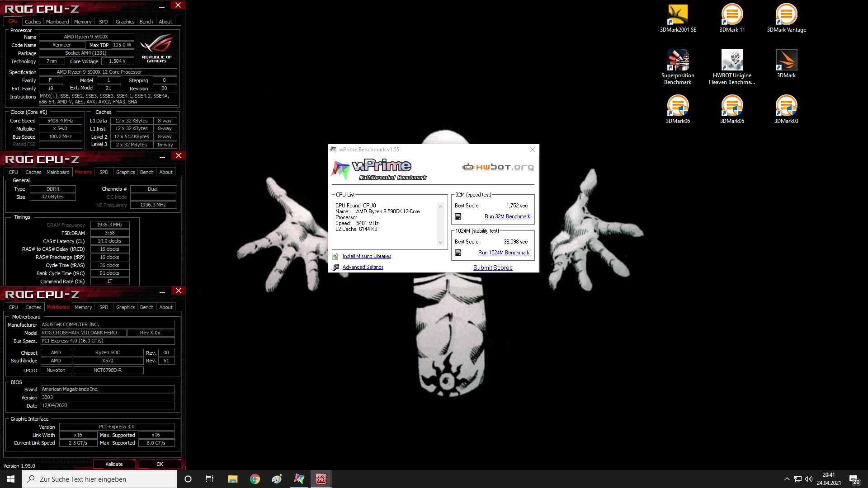Click the Validate button in CPU-Z
The width and height of the screenshot is (868, 488).
pos(114,464)
